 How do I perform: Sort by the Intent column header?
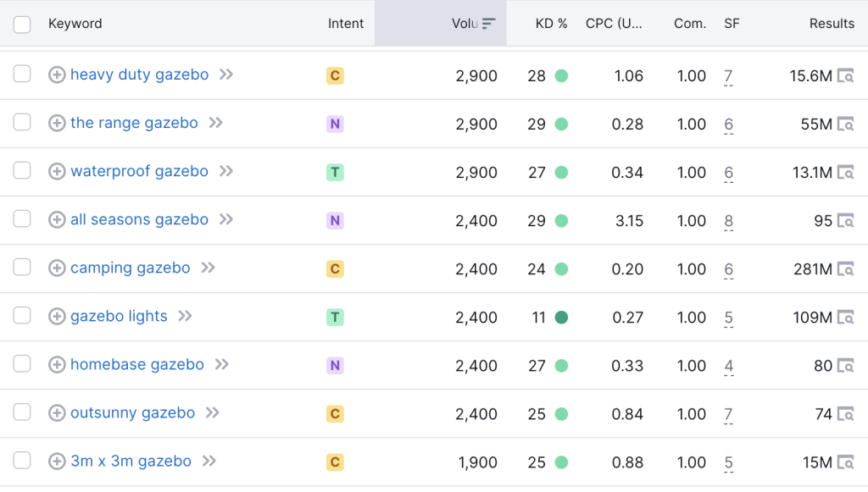click(x=346, y=24)
